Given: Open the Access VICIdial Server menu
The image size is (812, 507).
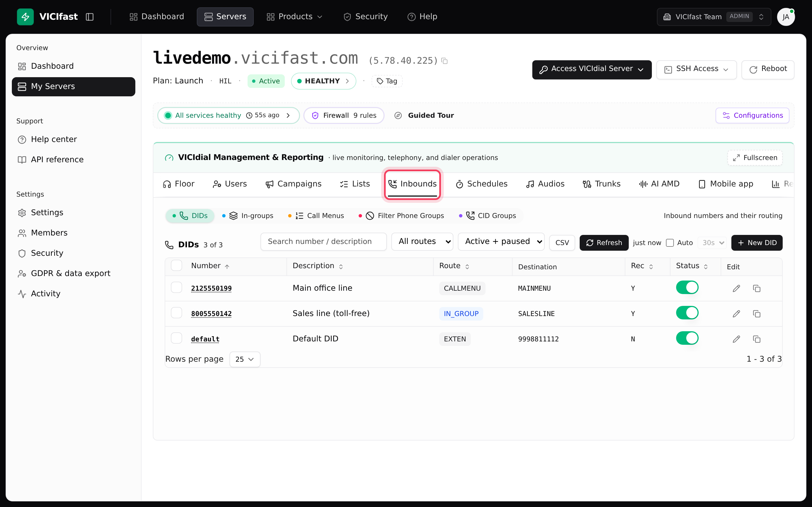Looking at the screenshot, I should pos(592,69).
